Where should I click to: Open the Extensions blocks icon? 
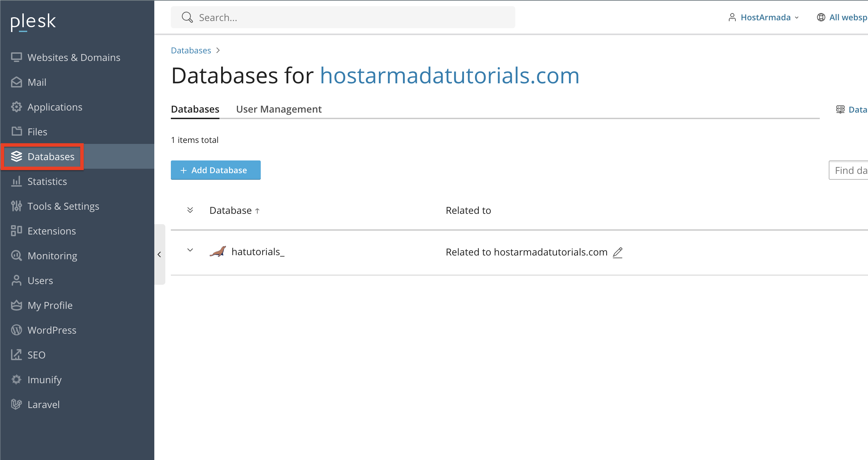pos(16,231)
